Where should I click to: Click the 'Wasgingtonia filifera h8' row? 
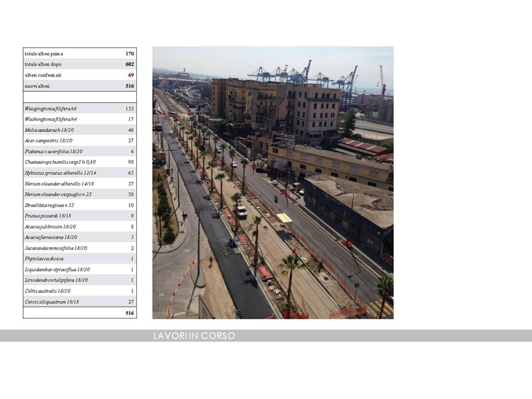pyautogui.click(x=80, y=108)
